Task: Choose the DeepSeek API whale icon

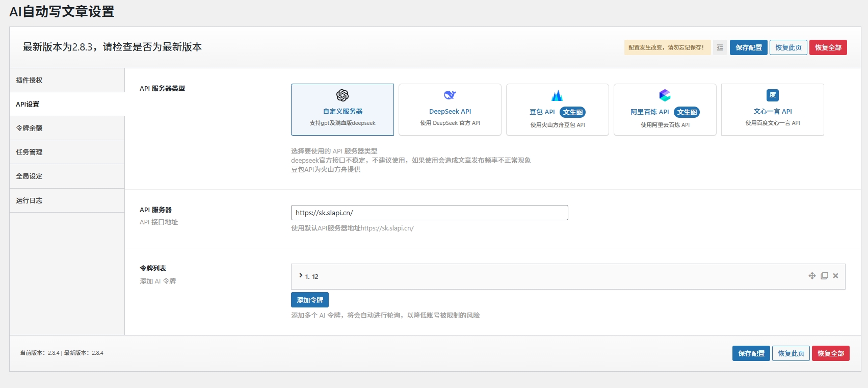Action: tap(450, 95)
